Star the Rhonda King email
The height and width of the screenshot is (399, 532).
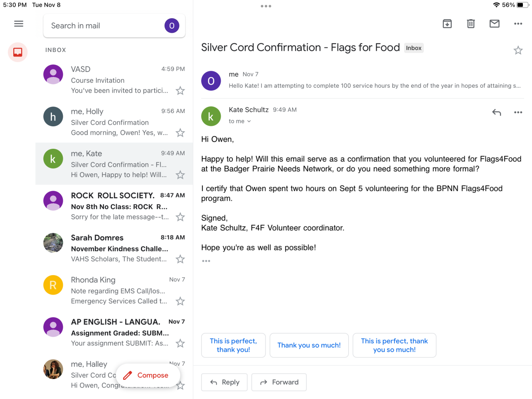[x=180, y=301]
